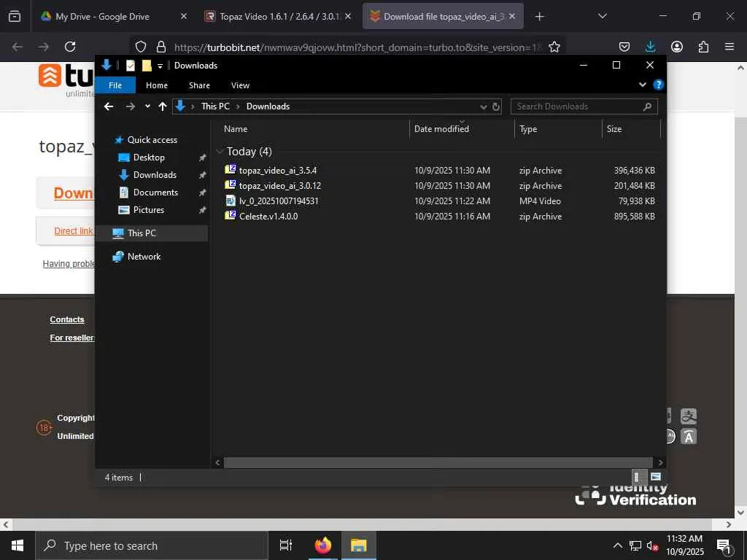Switch to large icons view layout
The height and width of the screenshot is (560, 747).
pyautogui.click(x=656, y=477)
